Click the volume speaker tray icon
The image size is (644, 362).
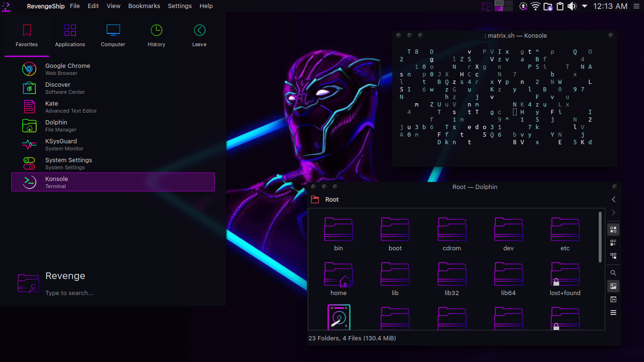[x=572, y=6]
